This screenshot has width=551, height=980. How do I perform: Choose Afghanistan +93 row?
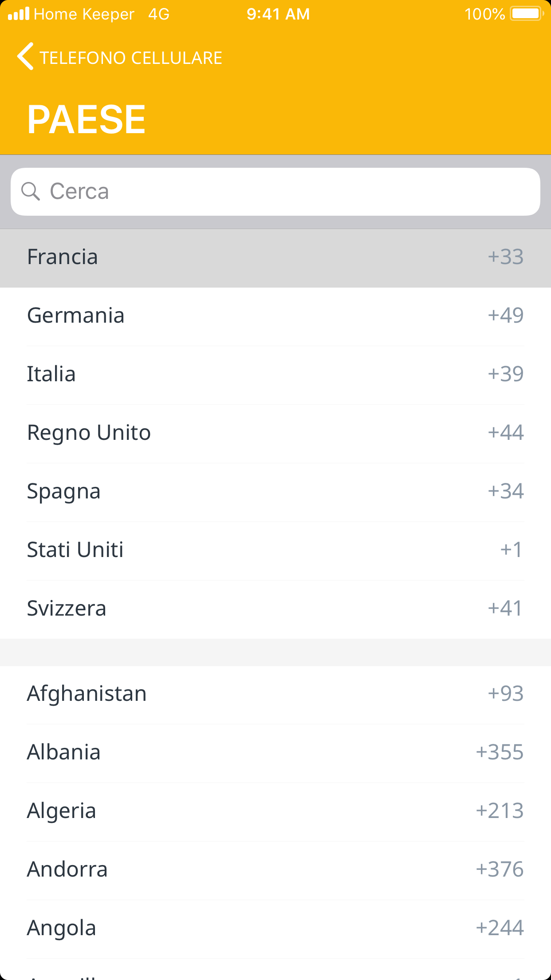click(275, 694)
